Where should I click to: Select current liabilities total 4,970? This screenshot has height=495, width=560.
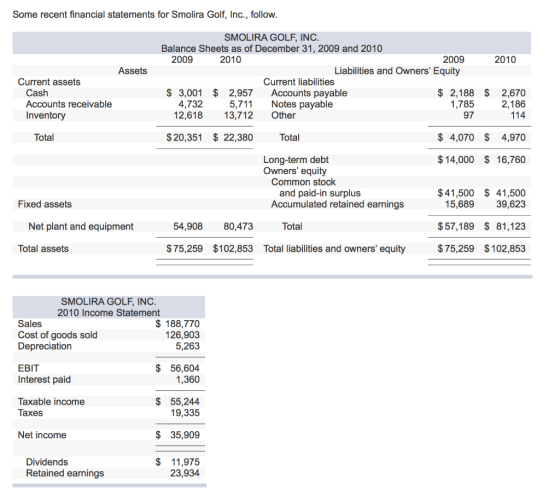tap(514, 138)
